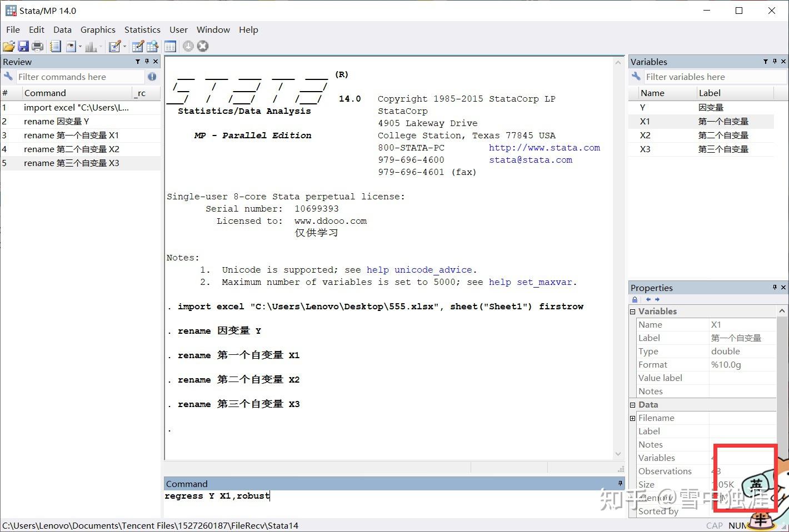Open the Do-file Editor icon
Image resolution: width=789 pixels, height=532 pixels.
click(x=114, y=47)
